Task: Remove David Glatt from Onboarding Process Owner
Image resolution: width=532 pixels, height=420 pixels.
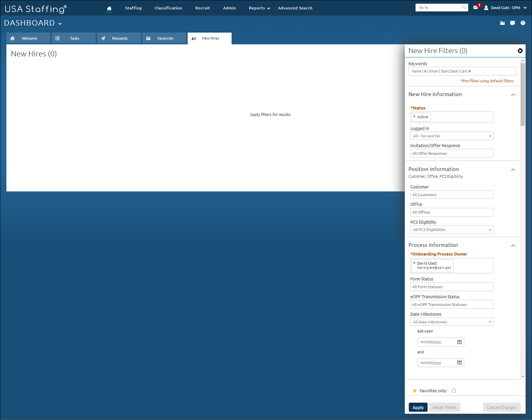Action: [414, 263]
